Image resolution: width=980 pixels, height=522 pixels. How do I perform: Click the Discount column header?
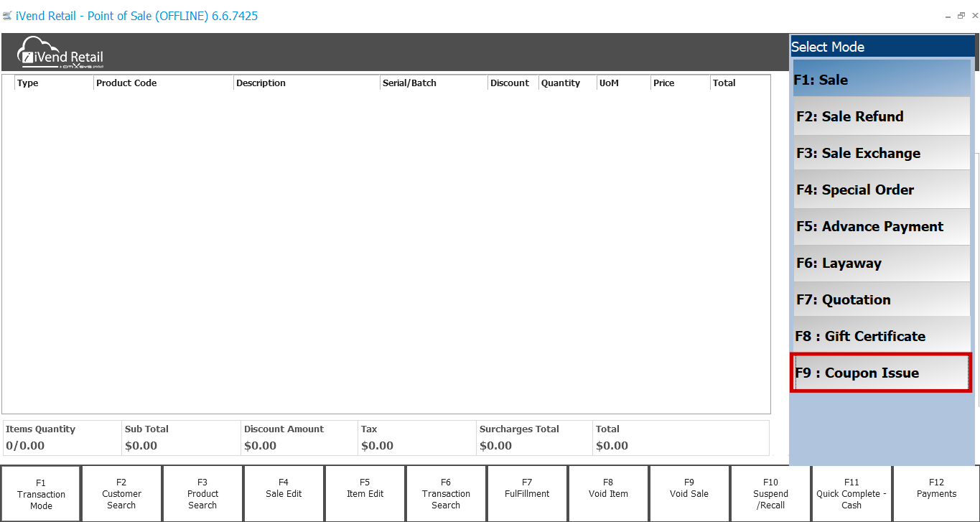click(x=513, y=83)
